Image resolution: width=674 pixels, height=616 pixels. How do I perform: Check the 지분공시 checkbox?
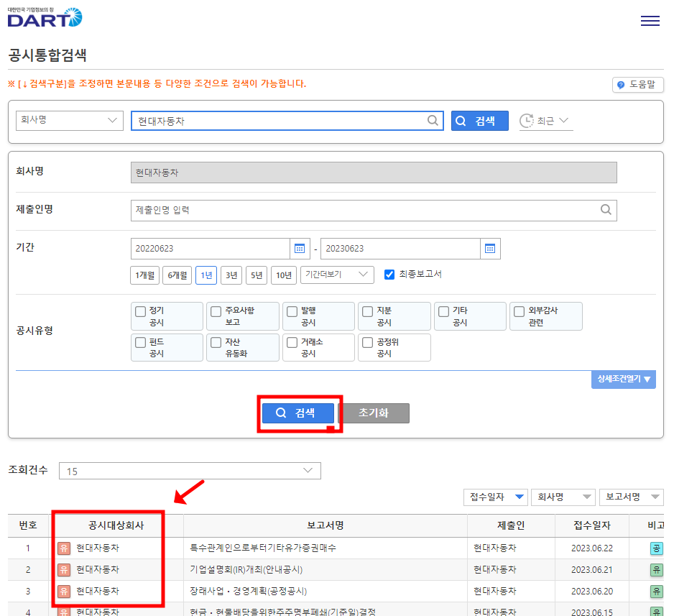point(367,311)
